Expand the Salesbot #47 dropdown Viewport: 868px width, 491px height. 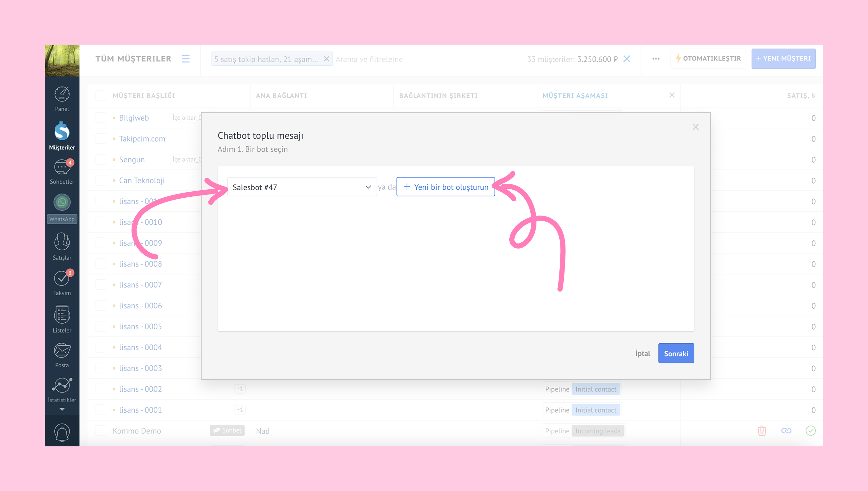point(302,187)
